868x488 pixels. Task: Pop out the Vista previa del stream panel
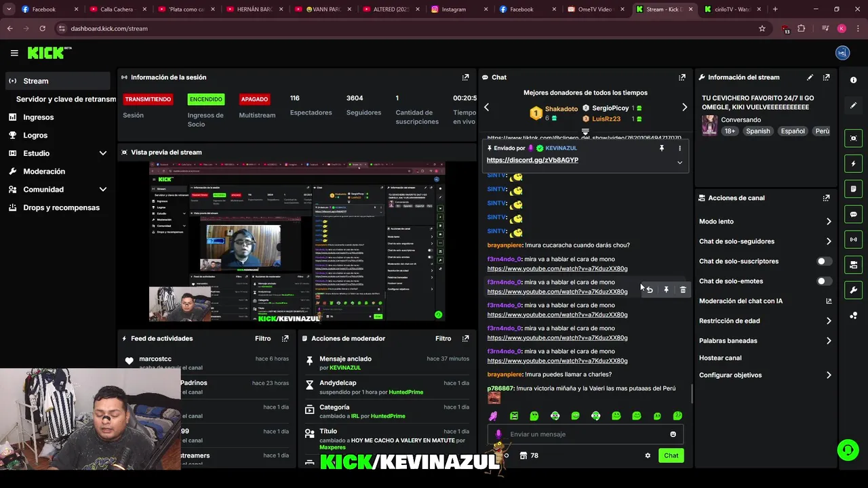tap(465, 152)
